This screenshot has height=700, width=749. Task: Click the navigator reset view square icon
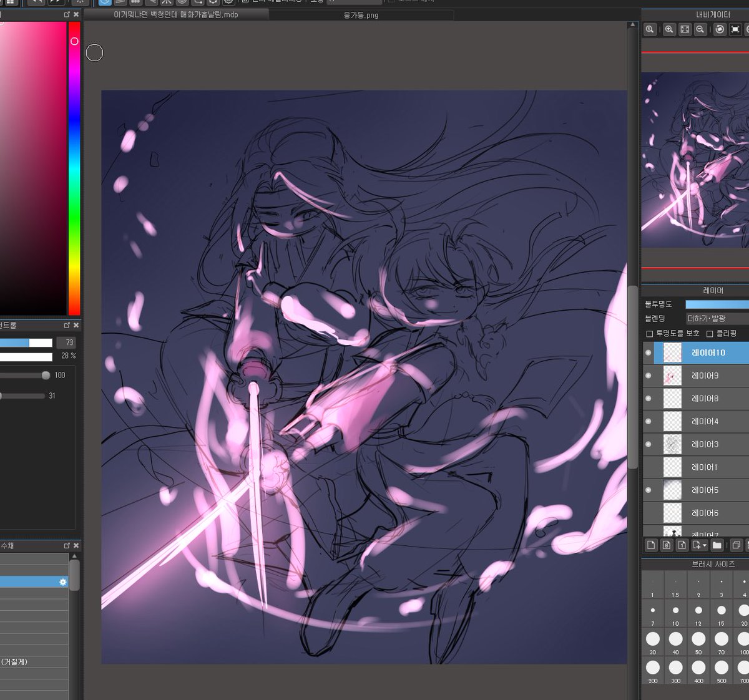pyautogui.click(x=735, y=29)
